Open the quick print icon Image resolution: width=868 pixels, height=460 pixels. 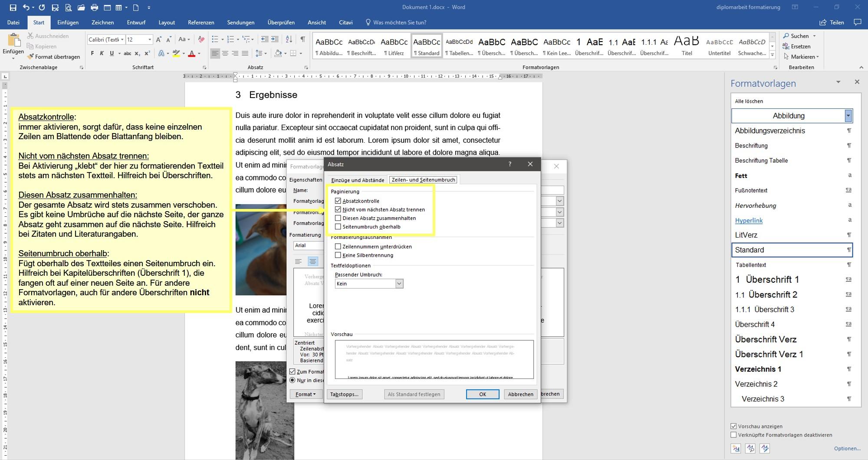click(94, 7)
